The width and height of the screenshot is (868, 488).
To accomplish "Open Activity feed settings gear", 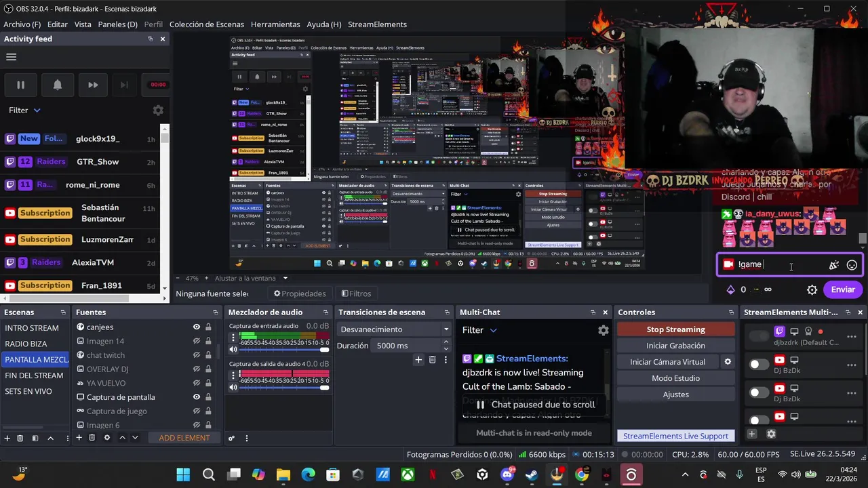I will coord(158,110).
